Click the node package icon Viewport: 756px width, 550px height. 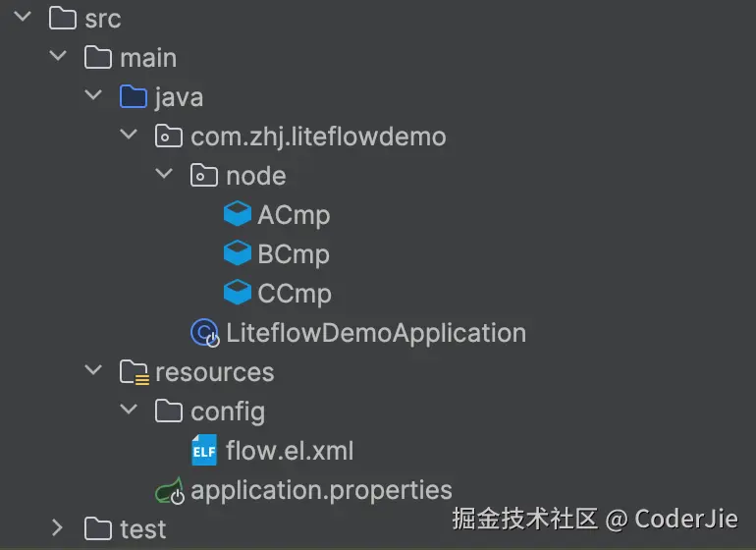point(204,176)
